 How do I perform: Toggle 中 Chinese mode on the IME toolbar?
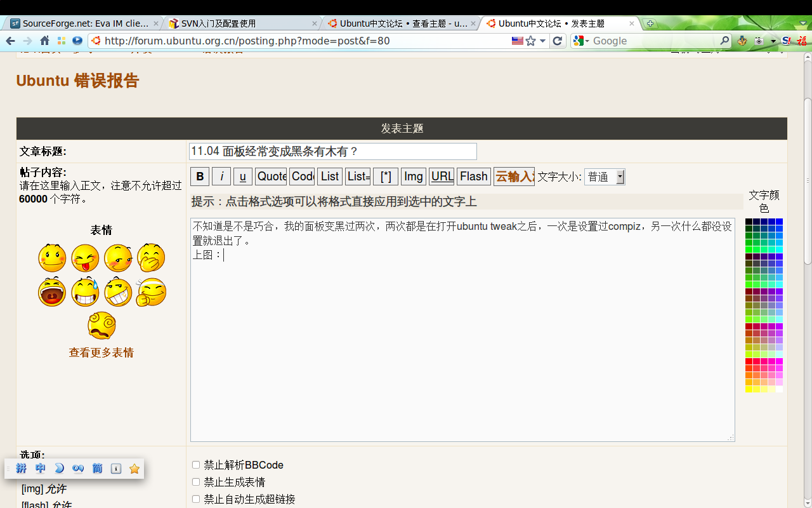(41, 469)
